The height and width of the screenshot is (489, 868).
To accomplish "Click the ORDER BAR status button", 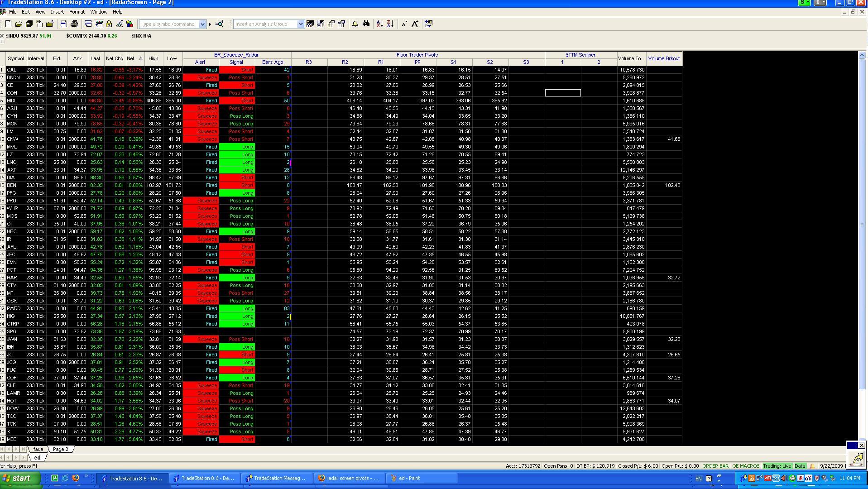I will (x=715, y=466).
